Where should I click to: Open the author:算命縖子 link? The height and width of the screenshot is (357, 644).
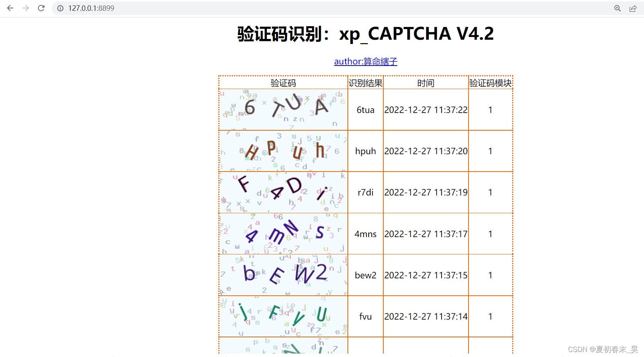click(x=366, y=61)
